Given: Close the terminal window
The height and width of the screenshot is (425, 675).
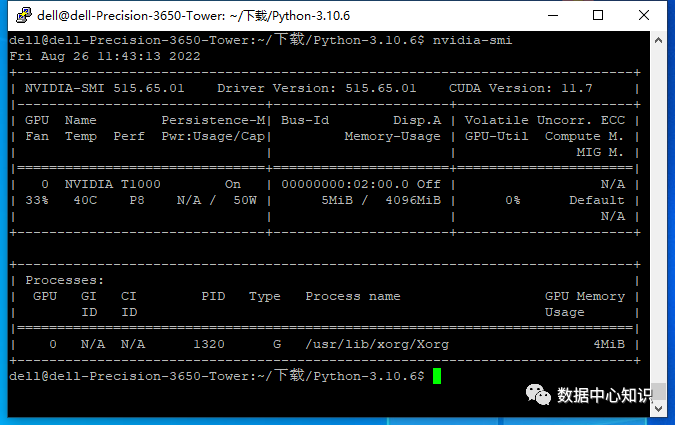Looking at the screenshot, I should 644,16.
